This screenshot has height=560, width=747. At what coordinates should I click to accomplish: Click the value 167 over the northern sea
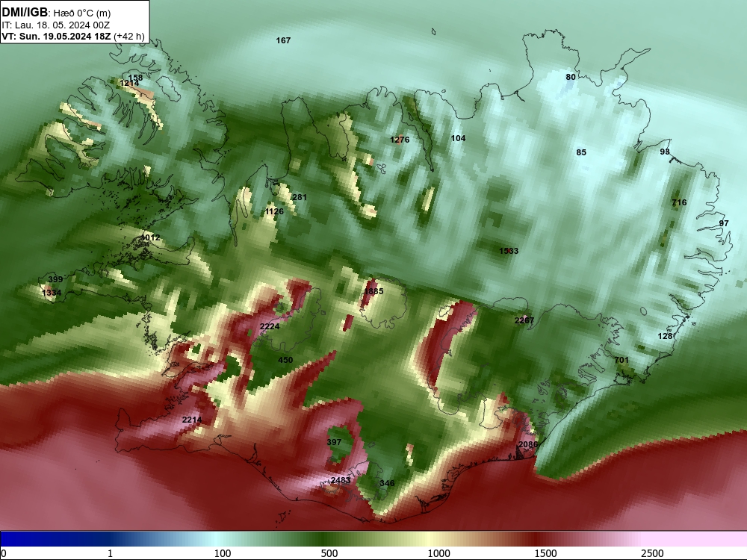[283, 40]
